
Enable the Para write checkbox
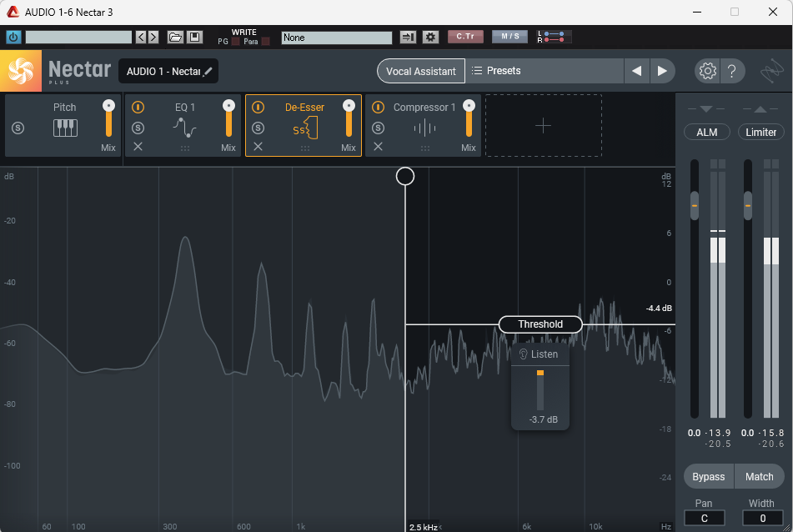(x=265, y=42)
